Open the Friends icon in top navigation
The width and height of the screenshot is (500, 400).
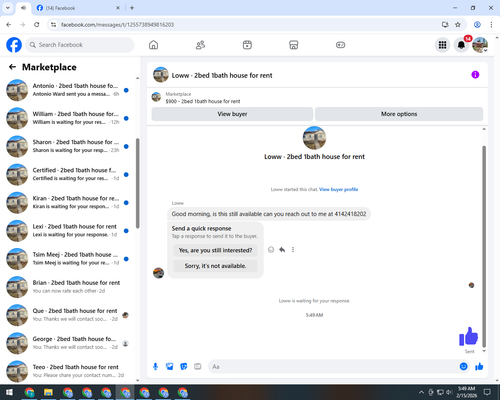pos(200,45)
